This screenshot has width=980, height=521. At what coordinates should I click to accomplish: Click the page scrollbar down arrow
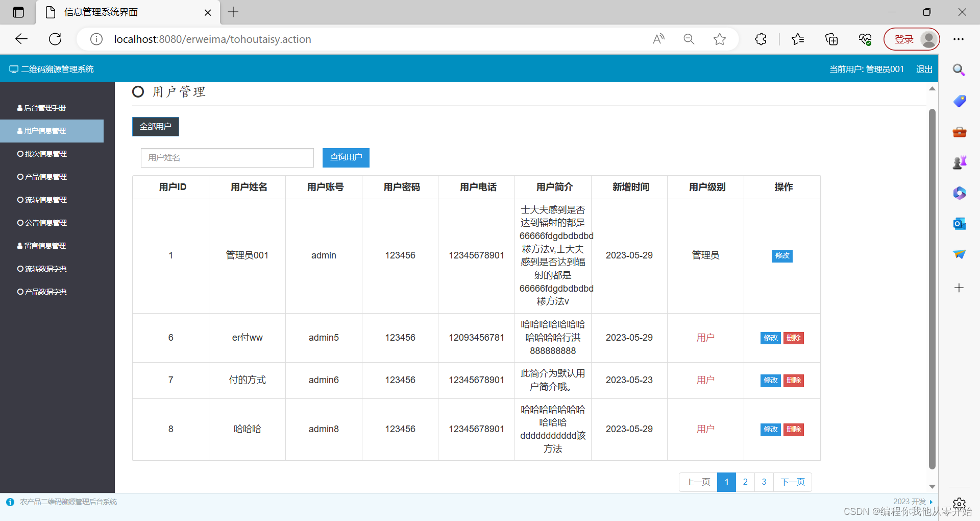coord(932,487)
